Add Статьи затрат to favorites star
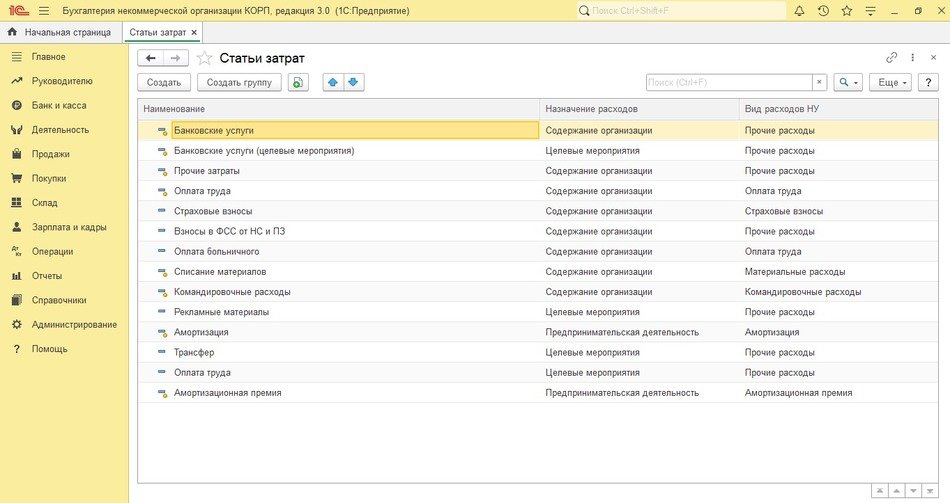This screenshot has width=950, height=503. [x=205, y=58]
